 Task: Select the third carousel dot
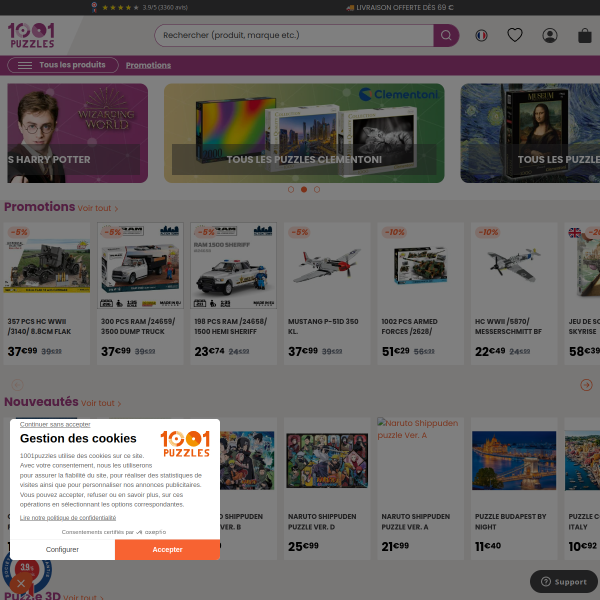(317, 189)
